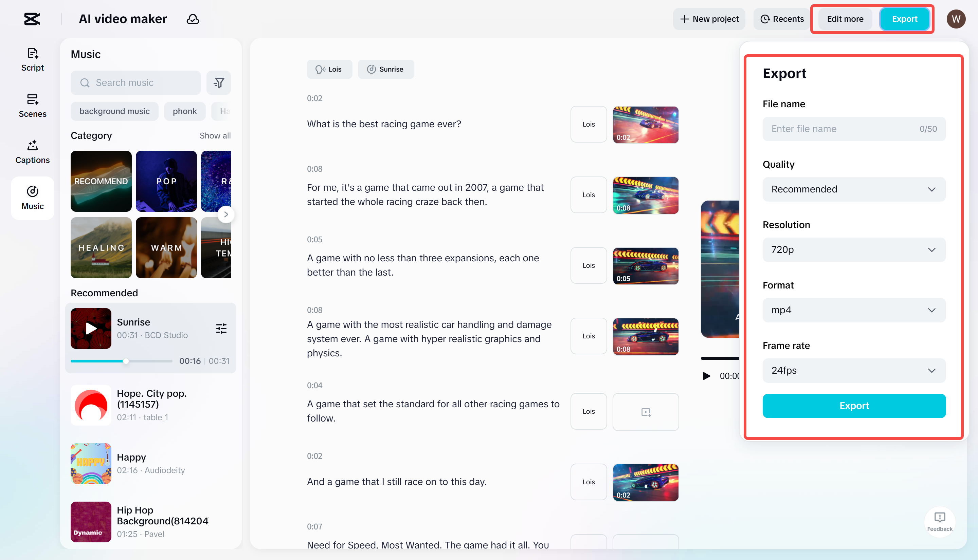Play the Sunrise track thumbnail
This screenshot has height=560, width=978.
[x=91, y=329]
